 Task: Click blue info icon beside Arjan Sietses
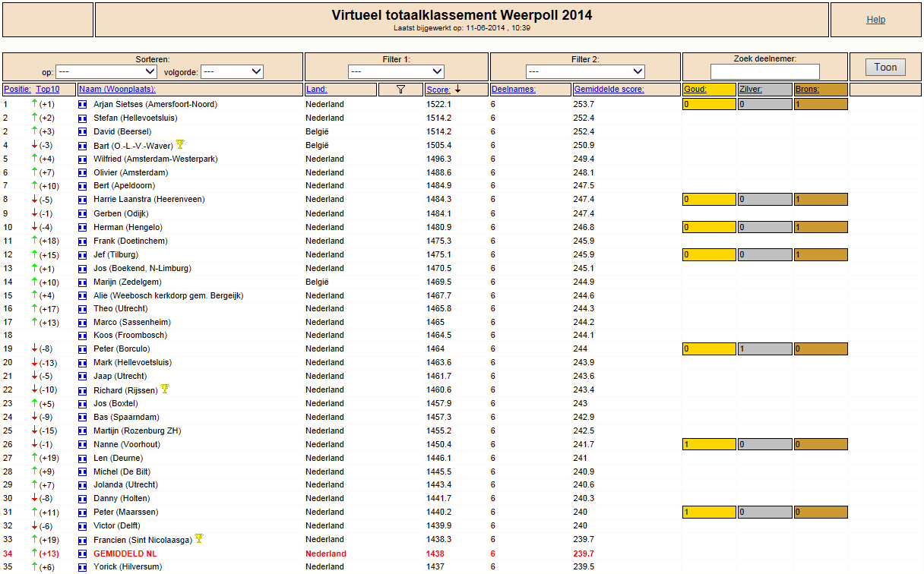(83, 105)
